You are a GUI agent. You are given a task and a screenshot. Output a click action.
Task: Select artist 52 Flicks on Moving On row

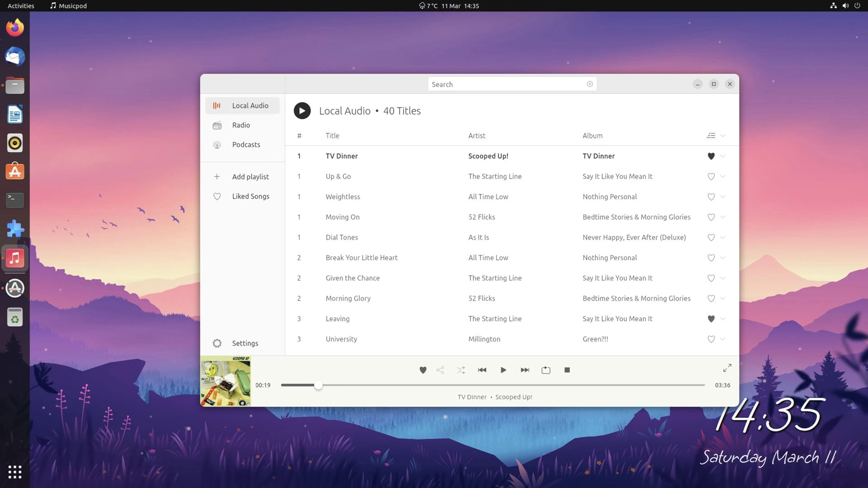pyautogui.click(x=481, y=217)
